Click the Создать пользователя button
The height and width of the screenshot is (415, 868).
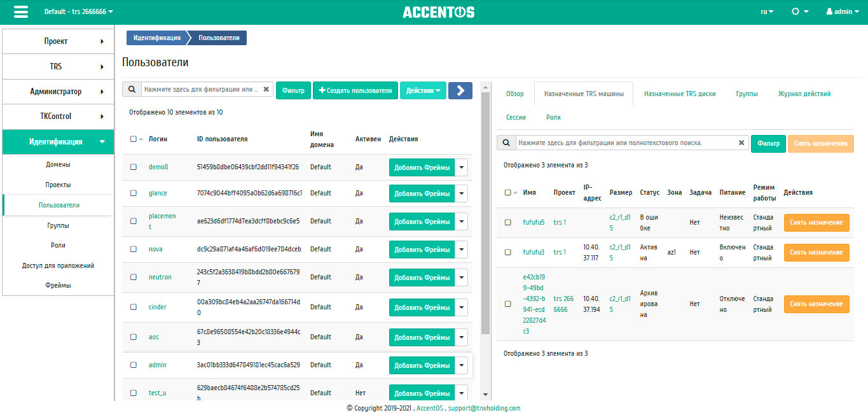pos(355,91)
